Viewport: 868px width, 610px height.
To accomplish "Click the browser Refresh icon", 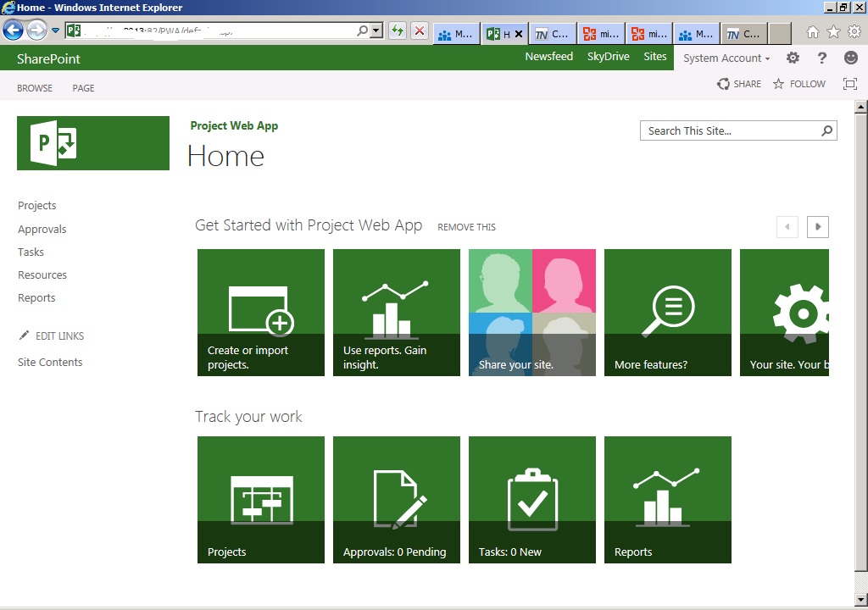I will tap(397, 31).
